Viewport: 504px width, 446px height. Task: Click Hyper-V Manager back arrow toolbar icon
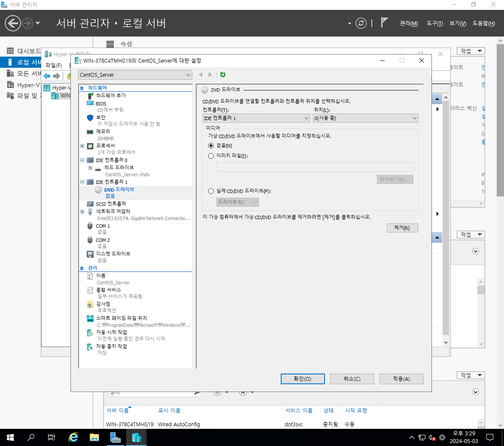(x=47, y=76)
